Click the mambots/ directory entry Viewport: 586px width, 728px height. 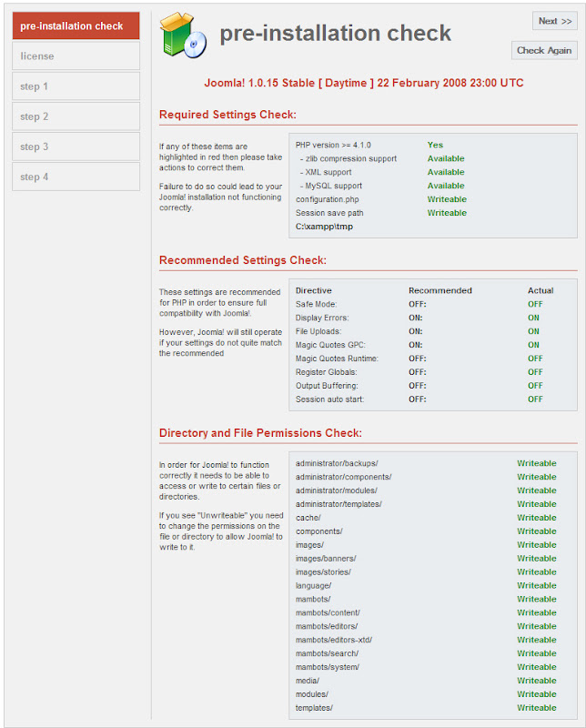pyautogui.click(x=313, y=600)
